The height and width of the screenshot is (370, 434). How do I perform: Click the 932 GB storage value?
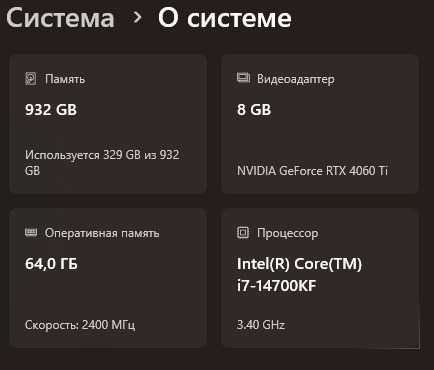tap(51, 110)
